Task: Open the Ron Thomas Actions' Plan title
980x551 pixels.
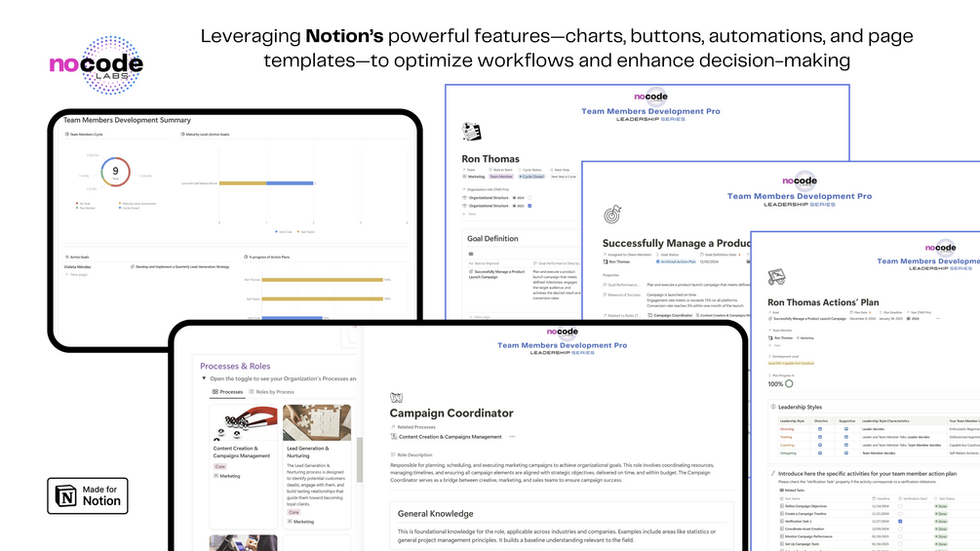Action: click(823, 302)
